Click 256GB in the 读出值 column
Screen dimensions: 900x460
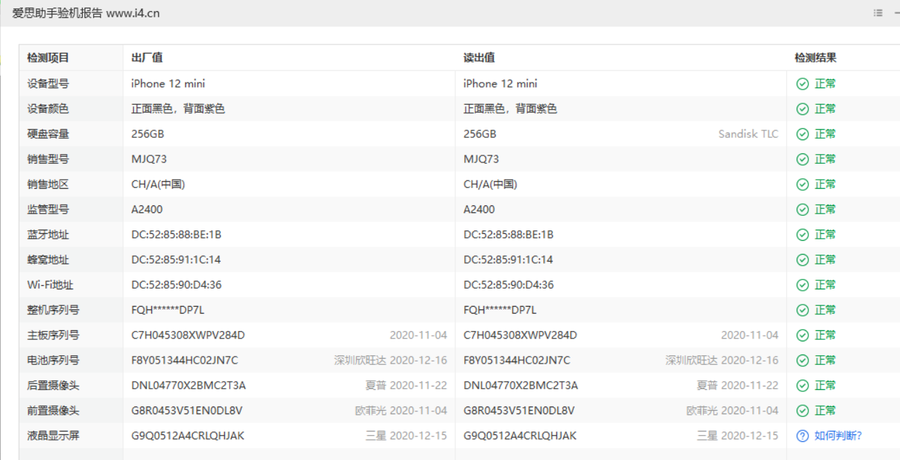[480, 134]
